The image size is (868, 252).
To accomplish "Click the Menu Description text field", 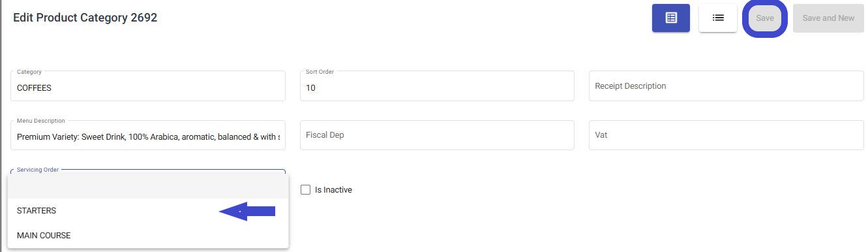I will coord(148,135).
